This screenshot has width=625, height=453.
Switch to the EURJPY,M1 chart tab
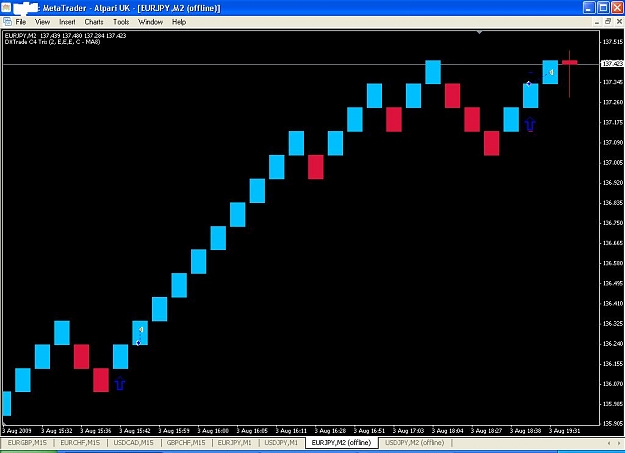point(235,443)
